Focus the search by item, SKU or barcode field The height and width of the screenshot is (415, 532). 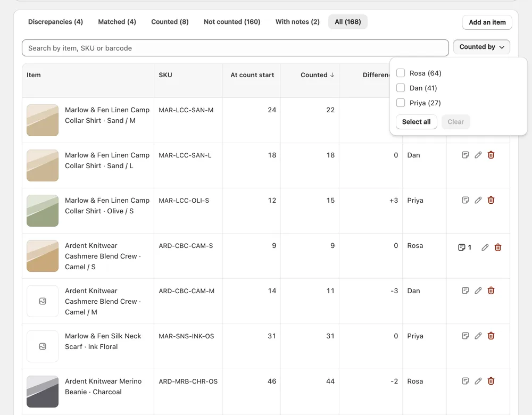(235, 48)
